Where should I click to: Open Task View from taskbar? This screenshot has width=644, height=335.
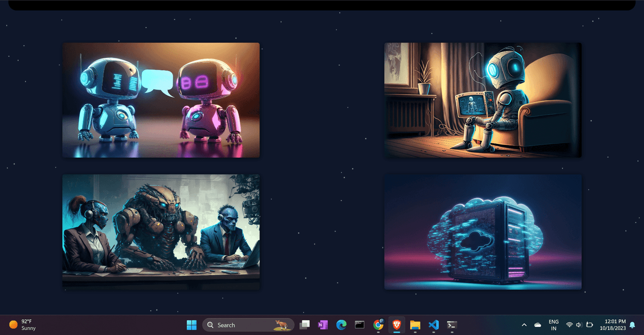pyautogui.click(x=305, y=325)
